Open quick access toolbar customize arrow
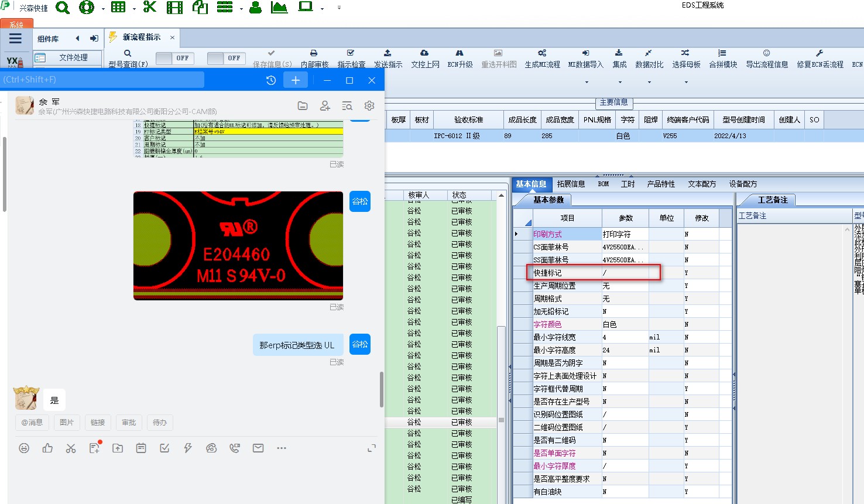 pyautogui.click(x=339, y=8)
